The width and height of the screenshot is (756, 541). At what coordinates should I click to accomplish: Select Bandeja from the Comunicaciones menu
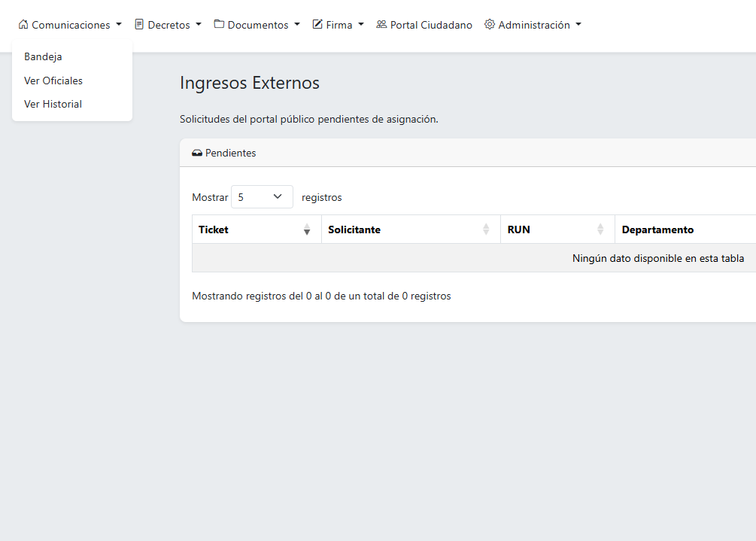tap(43, 57)
